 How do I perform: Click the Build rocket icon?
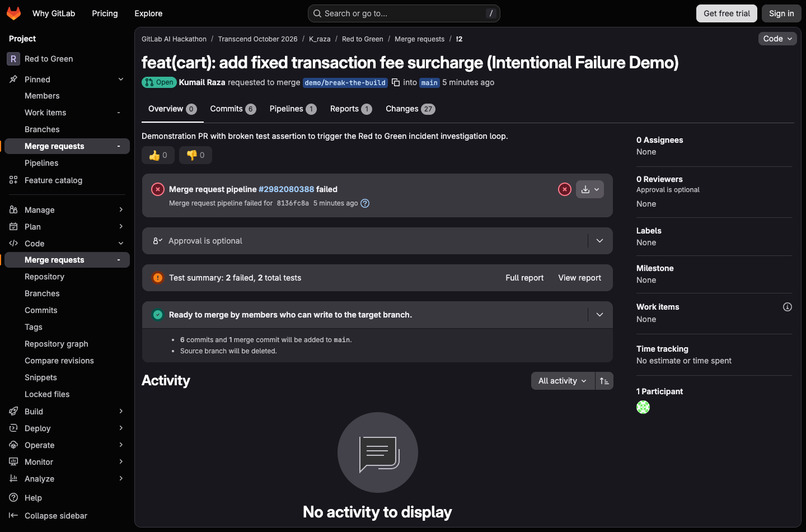[x=13, y=411]
